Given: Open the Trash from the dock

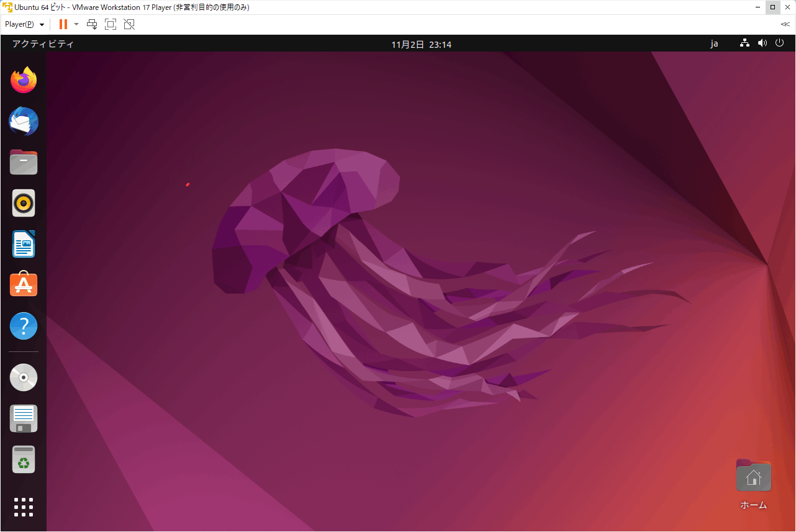Looking at the screenshot, I should tap(24, 459).
